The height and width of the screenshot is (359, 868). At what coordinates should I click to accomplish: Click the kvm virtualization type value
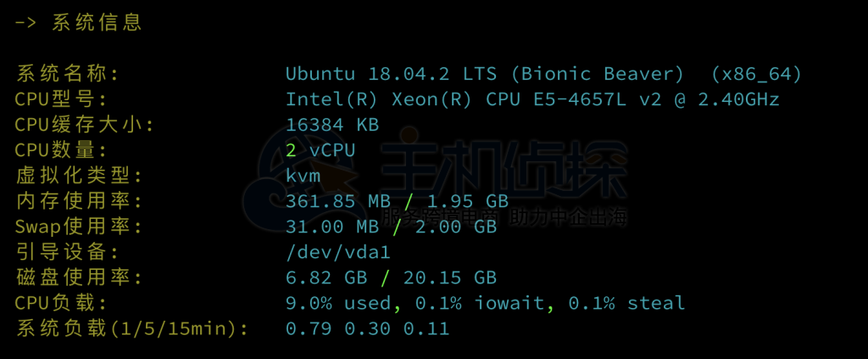[x=303, y=176]
